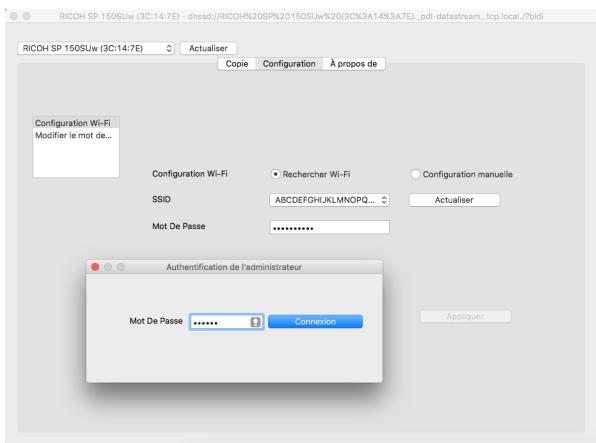Screen dimensions: 596x443
Task: Close the Authentification de l'administrateur dialog
Action: (x=95, y=267)
